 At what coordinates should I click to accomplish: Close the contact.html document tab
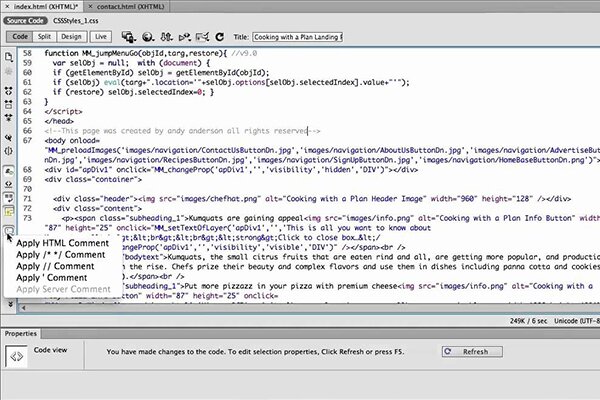(x=90, y=7)
